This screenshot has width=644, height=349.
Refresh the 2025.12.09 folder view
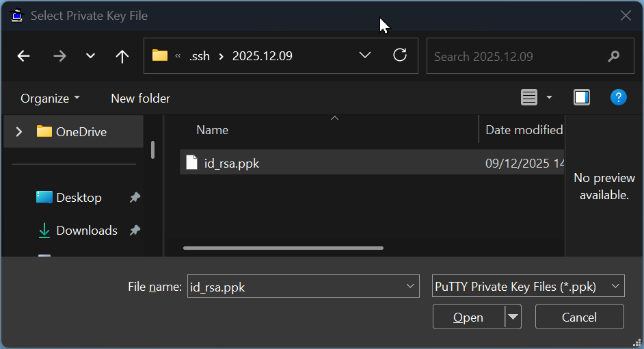coord(400,55)
